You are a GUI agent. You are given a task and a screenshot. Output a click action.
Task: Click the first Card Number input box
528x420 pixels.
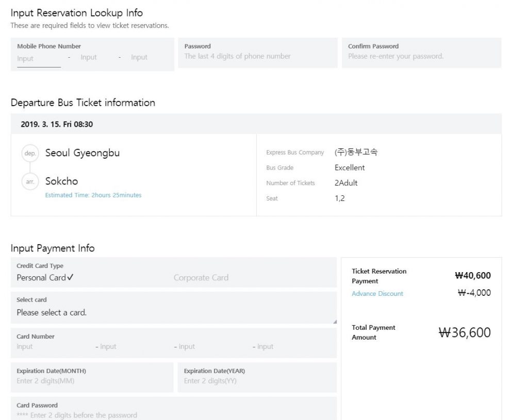pos(52,347)
